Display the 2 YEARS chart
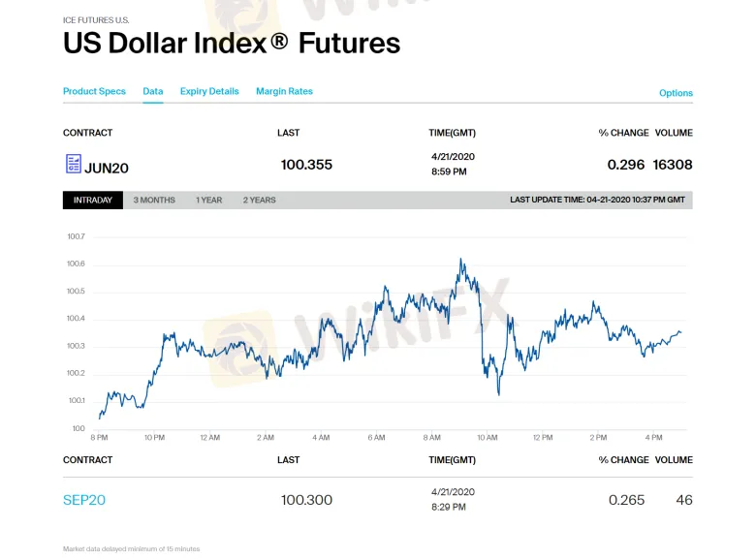This screenshot has width=756, height=559. tap(259, 200)
